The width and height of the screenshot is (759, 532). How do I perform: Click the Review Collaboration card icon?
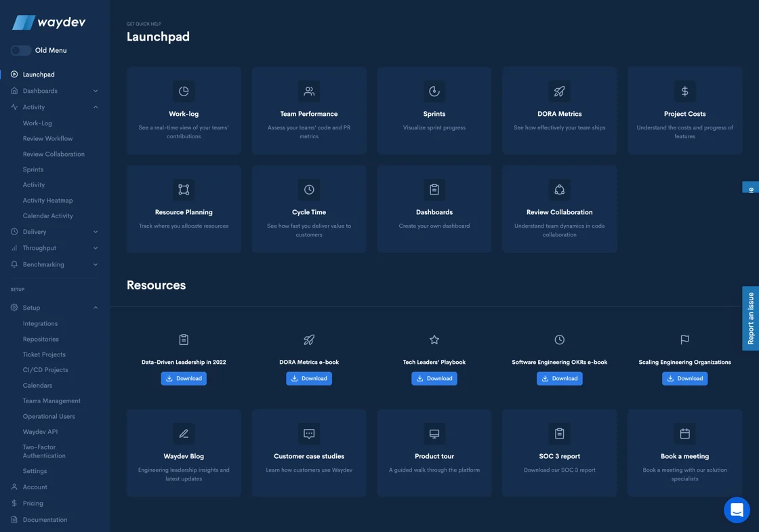(559, 189)
